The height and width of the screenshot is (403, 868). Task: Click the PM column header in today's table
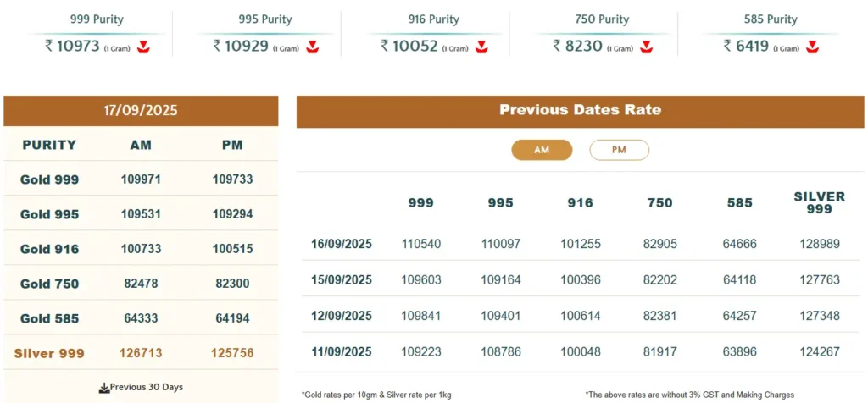pyautogui.click(x=232, y=145)
